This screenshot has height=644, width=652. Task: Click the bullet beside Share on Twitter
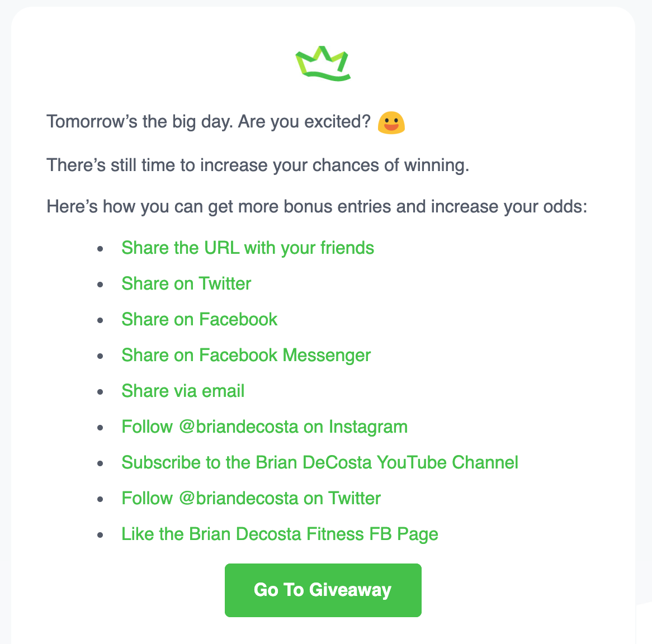coord(100,285)
